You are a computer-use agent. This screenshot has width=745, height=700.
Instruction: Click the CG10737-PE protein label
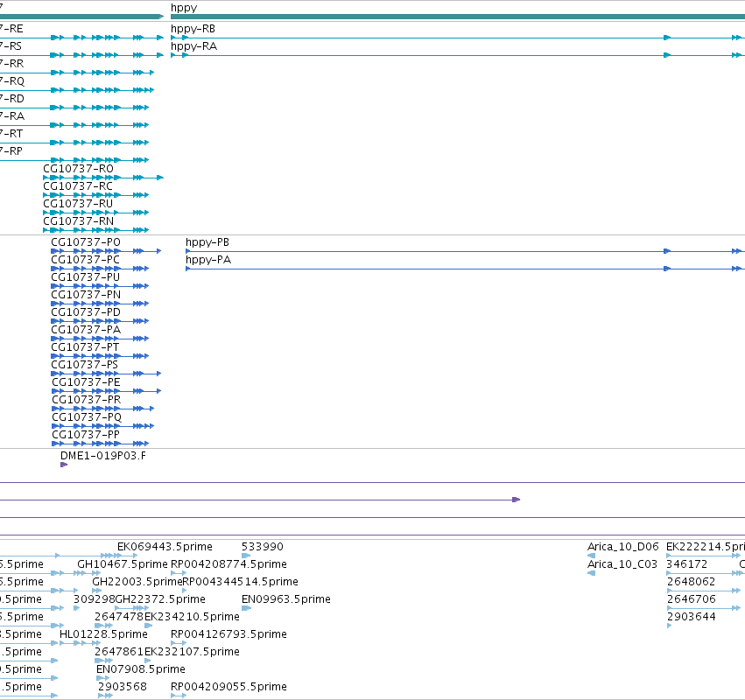pos(86,382)
